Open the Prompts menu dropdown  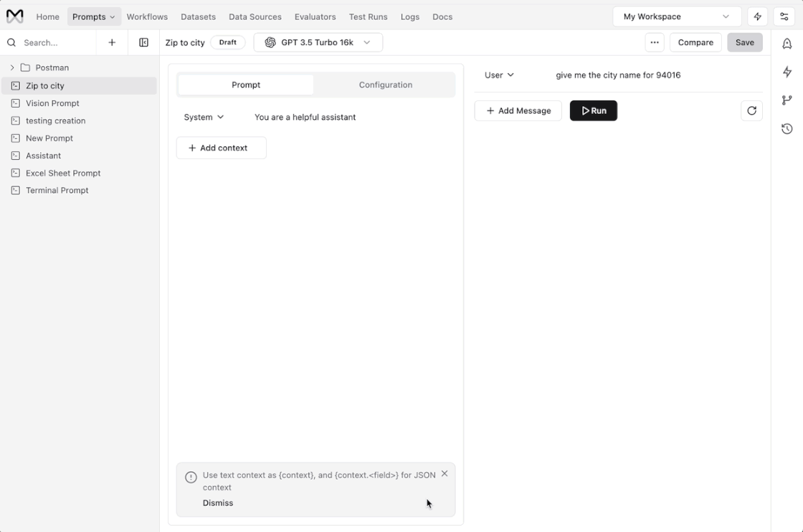tap(94, 16)
